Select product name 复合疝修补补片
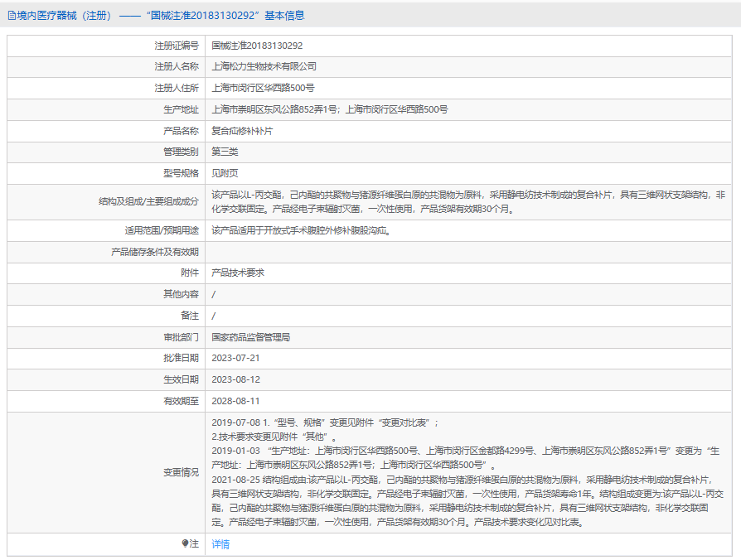This screenshot has height=560, width=741. tap(242, 131)
